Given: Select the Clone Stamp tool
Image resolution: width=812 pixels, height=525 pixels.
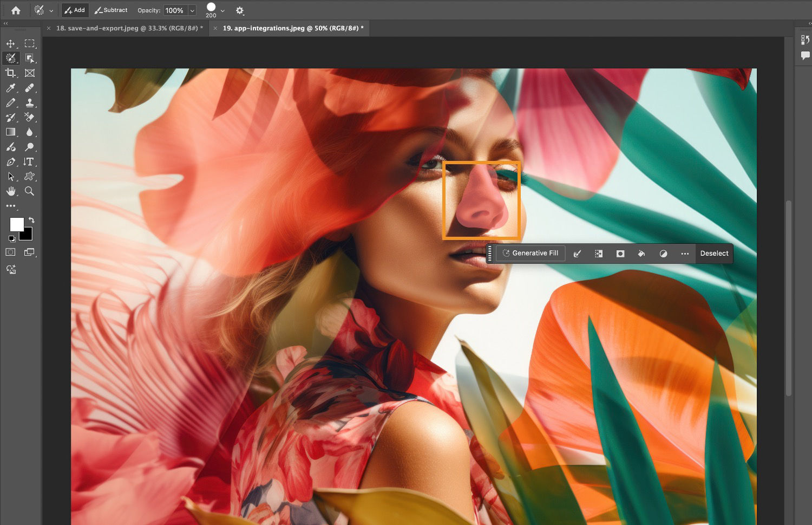Looking at the screenshot, I should (30, 103).
